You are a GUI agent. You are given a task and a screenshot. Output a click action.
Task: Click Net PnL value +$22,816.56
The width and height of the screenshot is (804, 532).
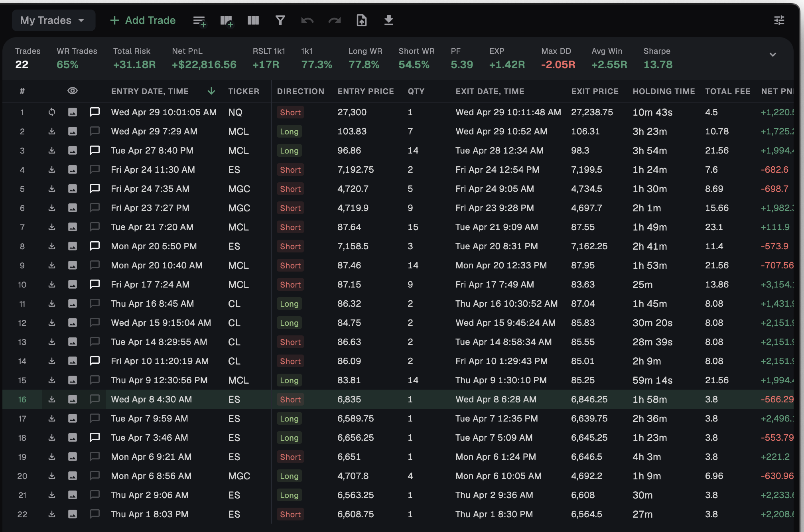[204, 65]
